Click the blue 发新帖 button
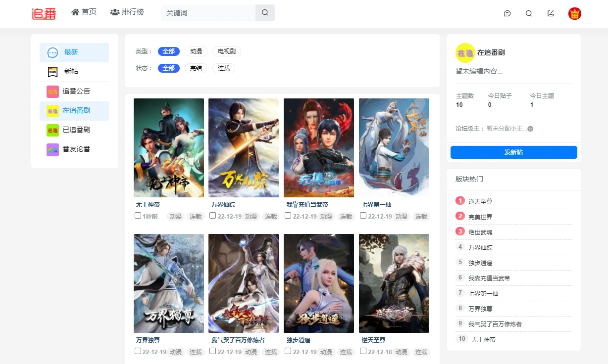Screen dimensions: 608x364 (513, 152)
